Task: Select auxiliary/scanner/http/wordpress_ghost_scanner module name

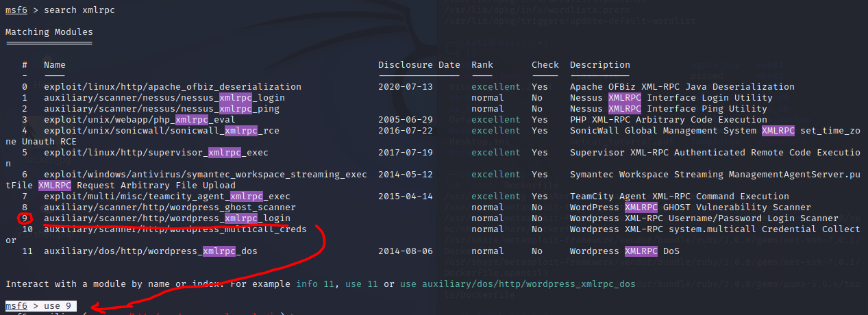Action: (x=170, y=207)
